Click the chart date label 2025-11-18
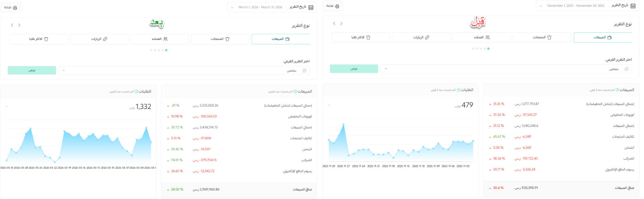Image resolution: width=644 pixels, height=199 pixels. (388, 166)
